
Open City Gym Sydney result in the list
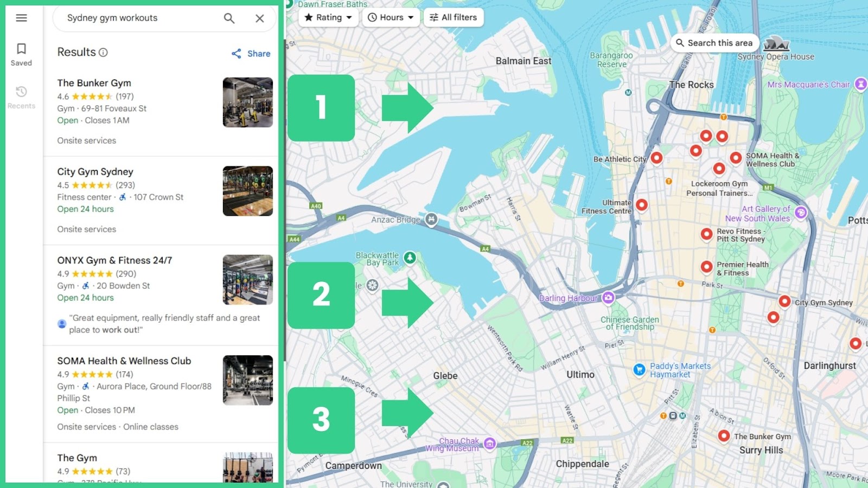tap(95, 172)
